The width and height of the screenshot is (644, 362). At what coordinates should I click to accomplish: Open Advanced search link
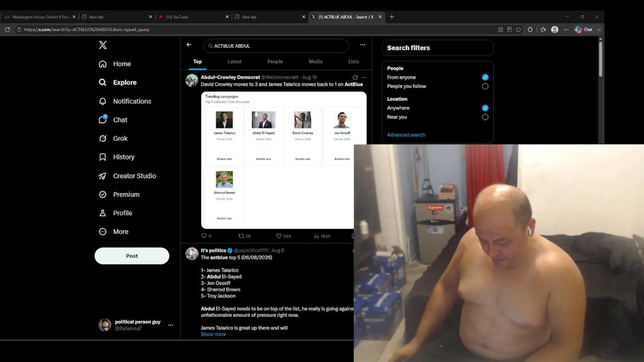(406, 135)
